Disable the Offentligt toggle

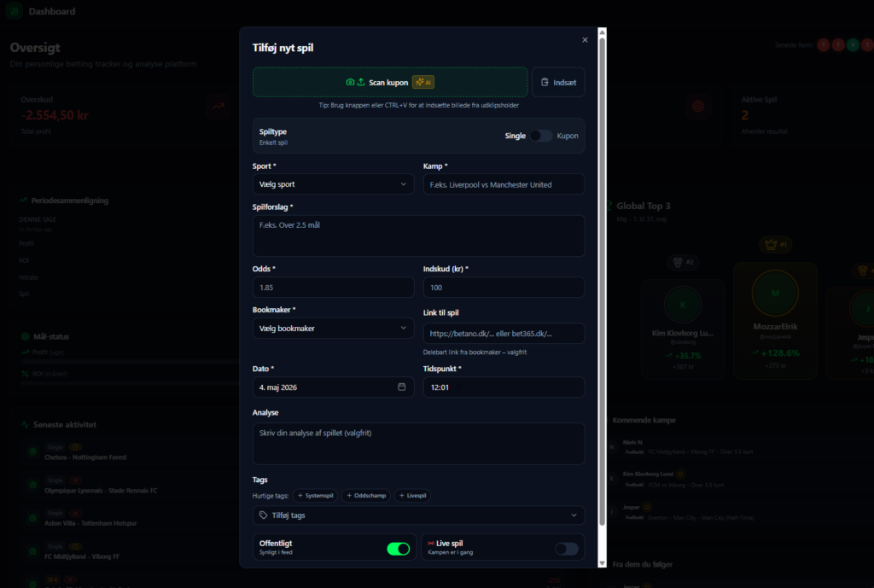pyautogui.click(x=398, y=549)
